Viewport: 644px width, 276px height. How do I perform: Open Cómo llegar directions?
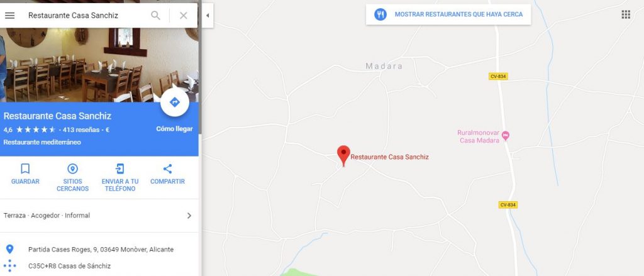click(175, 129)
